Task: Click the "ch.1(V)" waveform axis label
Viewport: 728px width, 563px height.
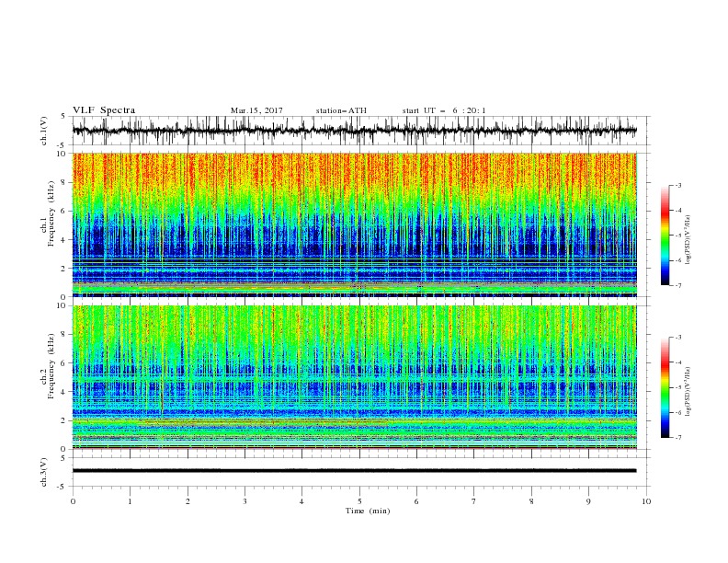Action: click(44, 131)
